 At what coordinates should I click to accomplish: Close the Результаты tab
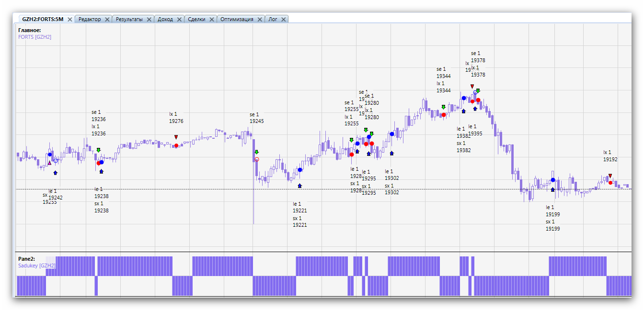click(149, 19)
